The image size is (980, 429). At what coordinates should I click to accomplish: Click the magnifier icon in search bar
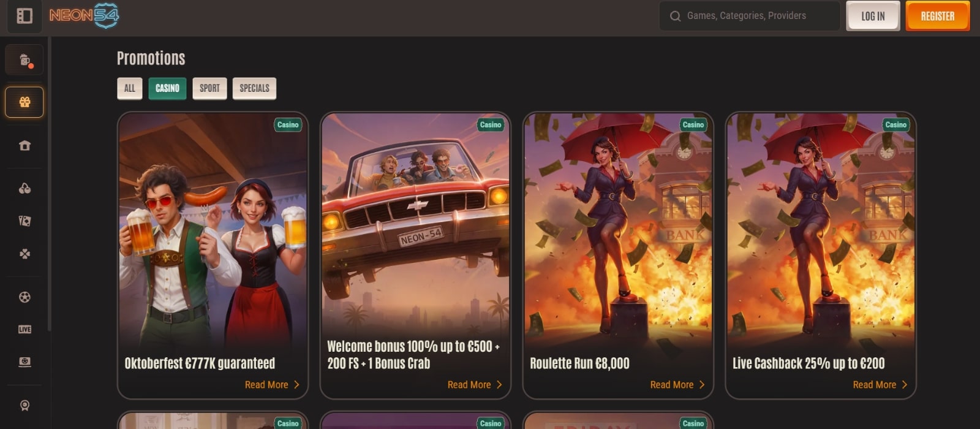[x=675, y=16]
